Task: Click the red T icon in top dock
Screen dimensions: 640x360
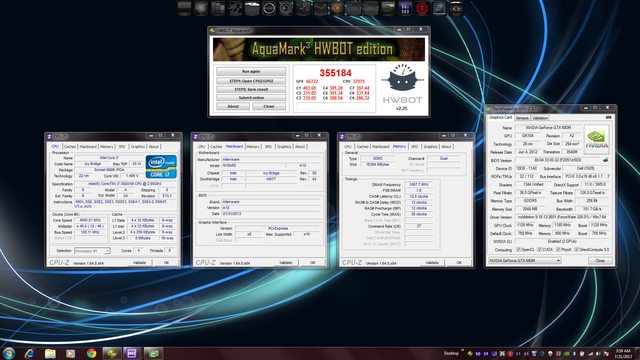Action: pyautogui.click(x=422, y=8)
